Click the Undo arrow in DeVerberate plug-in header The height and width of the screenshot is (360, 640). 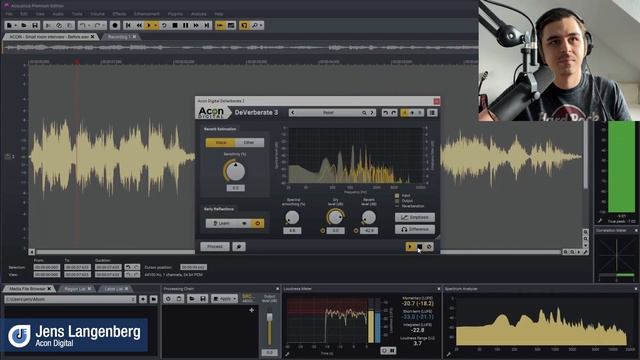coord(385,113)
